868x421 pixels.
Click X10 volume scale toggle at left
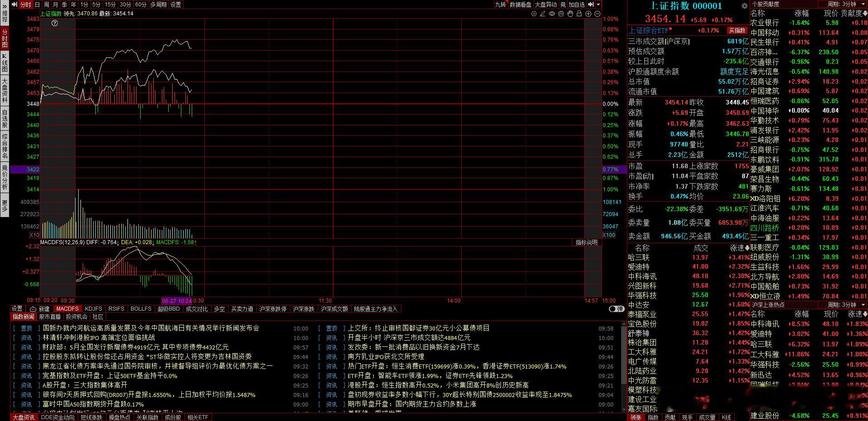point(34,235)
